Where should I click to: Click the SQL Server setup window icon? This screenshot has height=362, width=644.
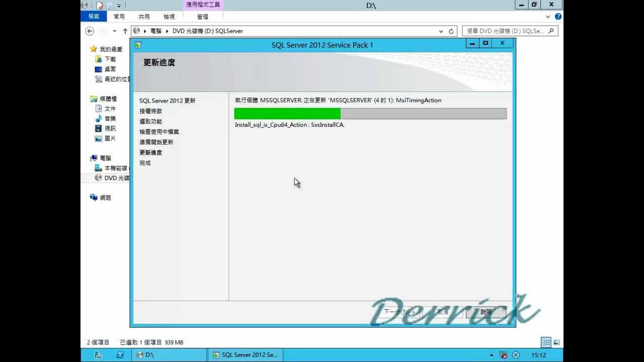coord(138,45)
